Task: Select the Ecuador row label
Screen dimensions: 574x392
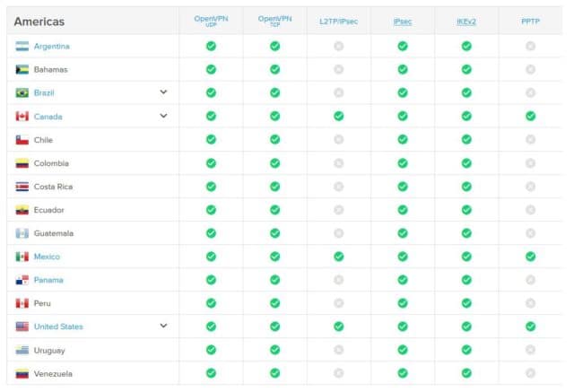Action: point(49,210)
